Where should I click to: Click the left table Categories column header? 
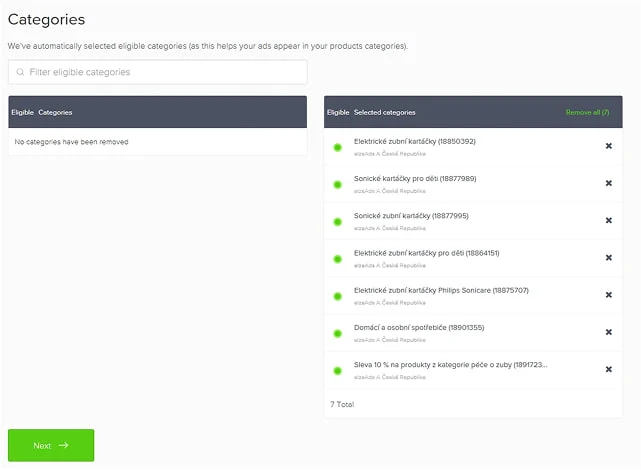click(55, 112)
